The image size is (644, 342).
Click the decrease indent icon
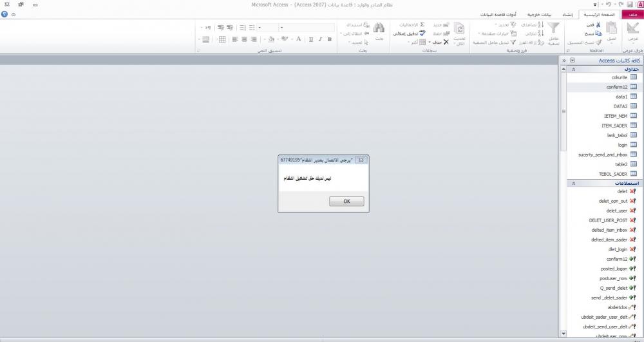click(x=230, y=28)
